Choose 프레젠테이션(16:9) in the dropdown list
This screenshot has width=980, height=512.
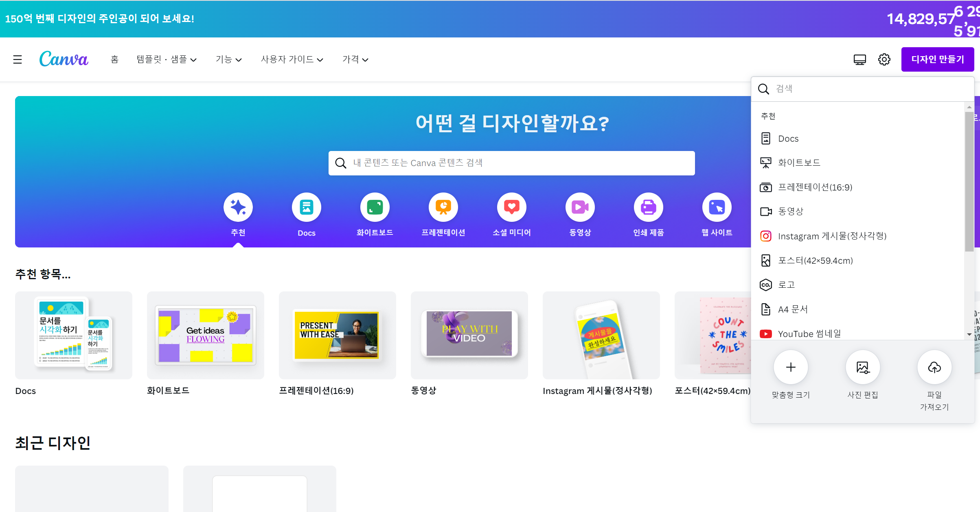[858, 187]
